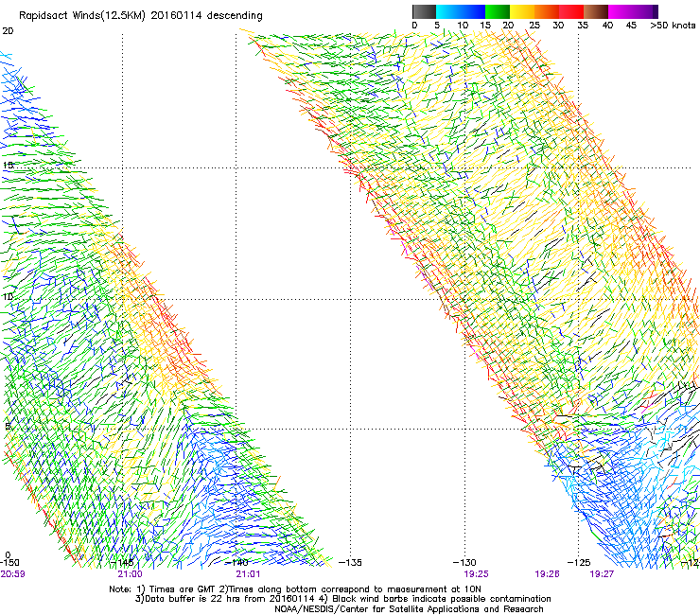Click the '-135' longitude axis label
Image resolution: width=700 pixels, height=615 pixels.
pos(350,562)
